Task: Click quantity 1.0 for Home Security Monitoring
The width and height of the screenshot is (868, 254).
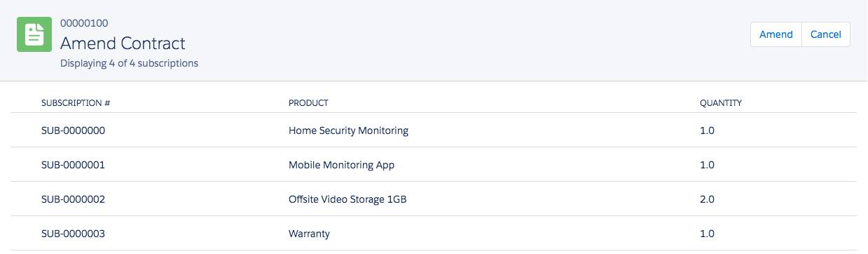Action: pos(707,131)
